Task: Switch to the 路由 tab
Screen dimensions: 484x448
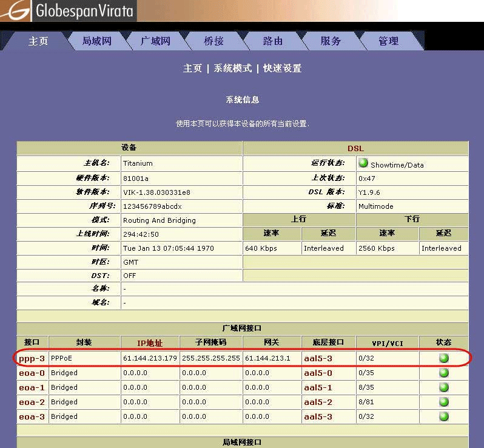Action: pyautogui.click(x=272, y=41)
